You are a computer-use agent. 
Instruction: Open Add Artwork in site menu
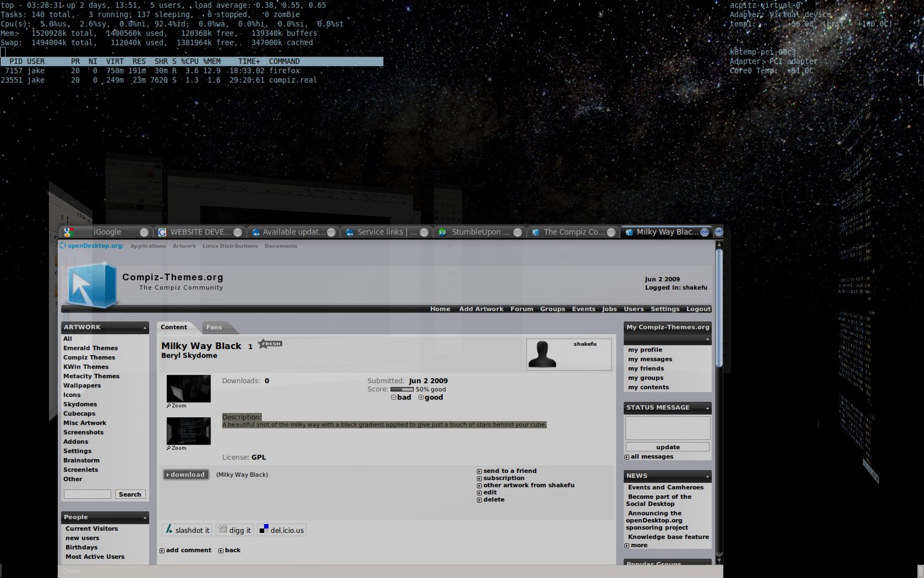(x=481, y=309)
